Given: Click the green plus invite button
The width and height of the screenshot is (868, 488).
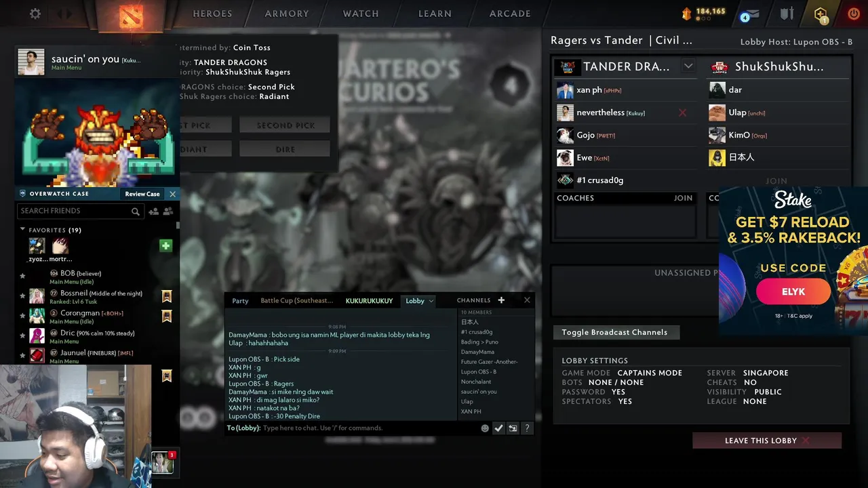Looking at the screenshot, I should 165,245.
